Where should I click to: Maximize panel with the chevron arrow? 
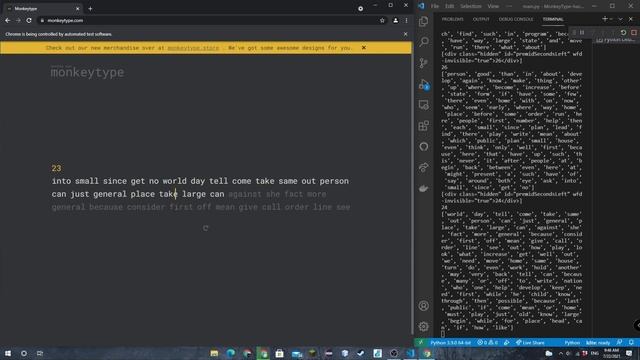pyautogui.click(x=620, y=19)
